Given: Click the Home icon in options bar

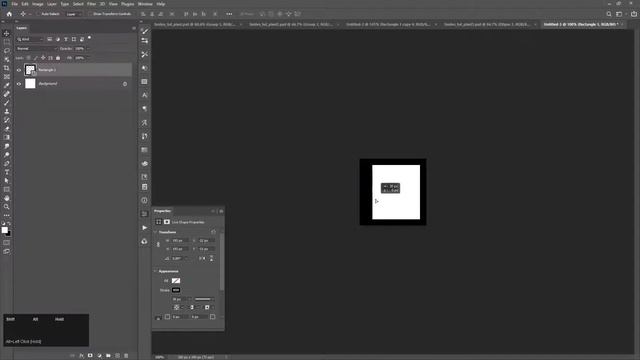Looking at the screenshot, I should [9, 14].
